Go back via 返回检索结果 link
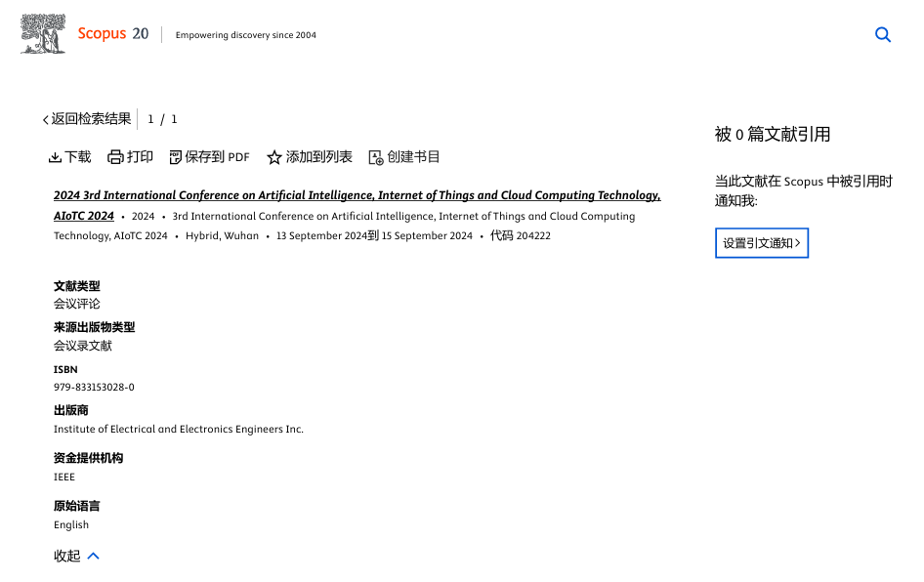 (87, 119)
